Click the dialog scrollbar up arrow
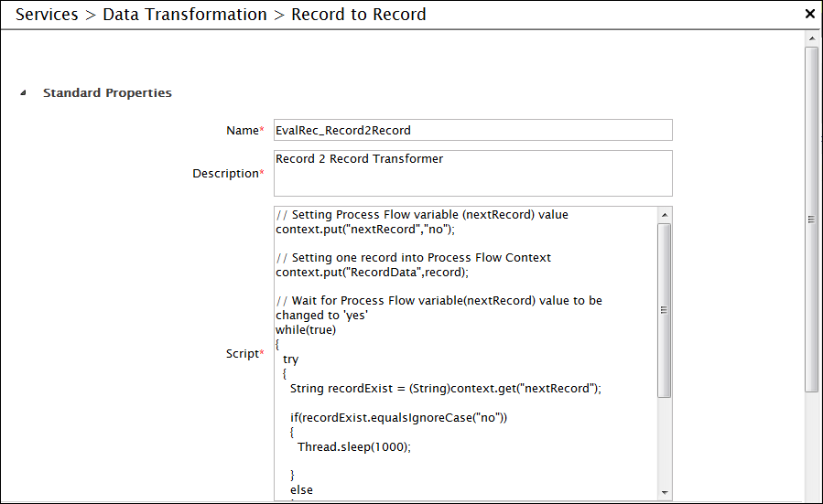Image resolution: width=823 pixels, height=504 pixels. click(x=812, y=38)
